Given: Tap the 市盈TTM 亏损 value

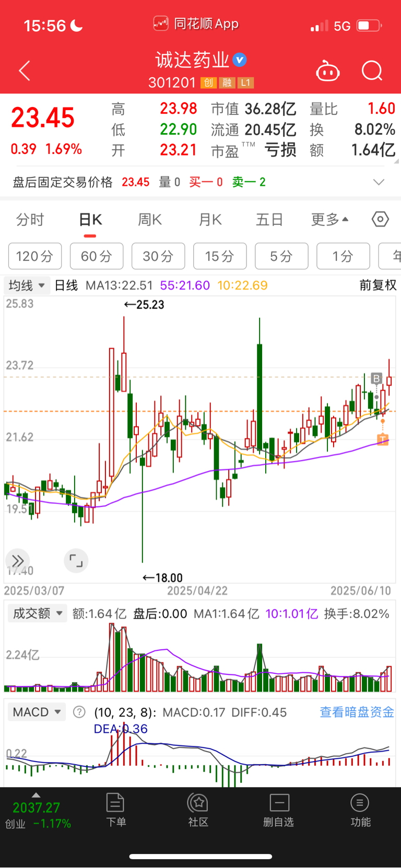Looking at the screenshot, I should pyautogui.click(x=254, y=150).
